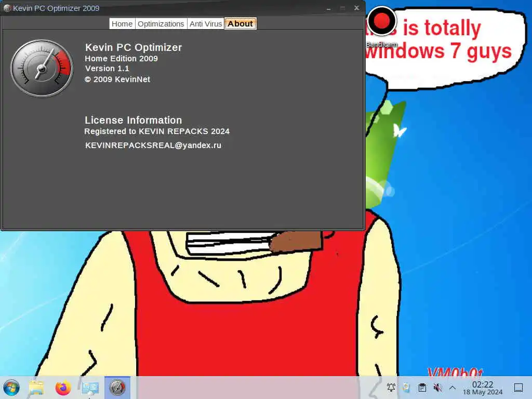
Task: Open the clipboard tray icon
Action: point(422,388)
